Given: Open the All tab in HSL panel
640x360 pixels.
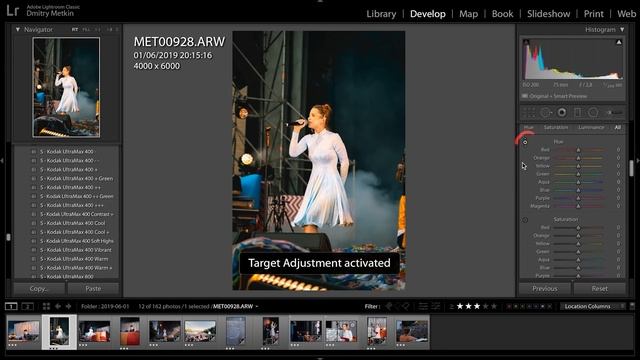Looking at the screenshot, I should (x=618, y=127).
